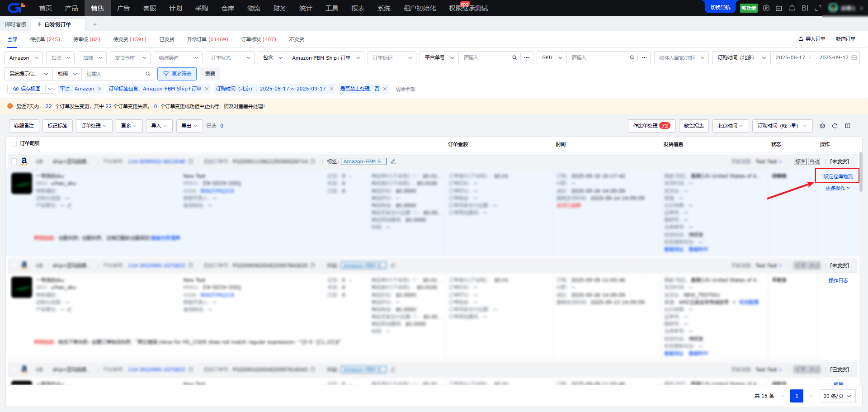The width and height of the screenshot is (868, 412).
Task: Select the 异常订单 (61469) tab
Action: pos(208,39)
